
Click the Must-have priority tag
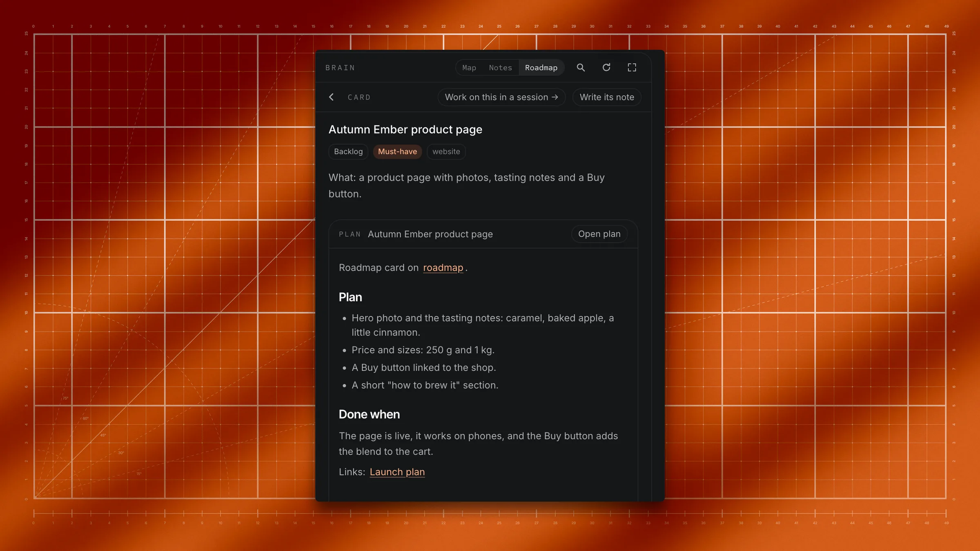point(397,151)
